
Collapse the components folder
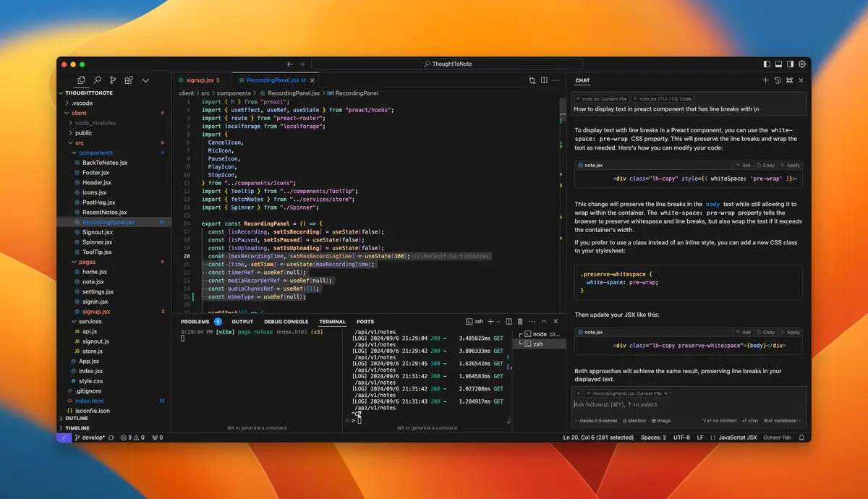(95, 153)
